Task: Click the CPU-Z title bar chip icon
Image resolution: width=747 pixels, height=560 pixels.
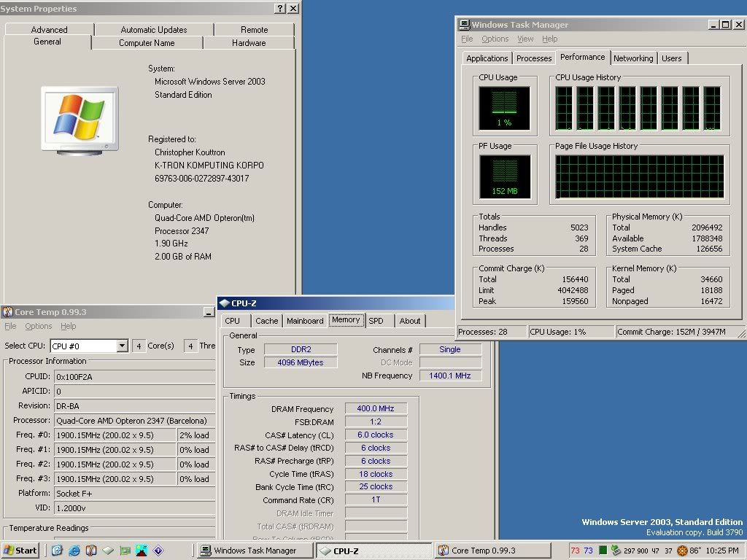Action: 225,303
